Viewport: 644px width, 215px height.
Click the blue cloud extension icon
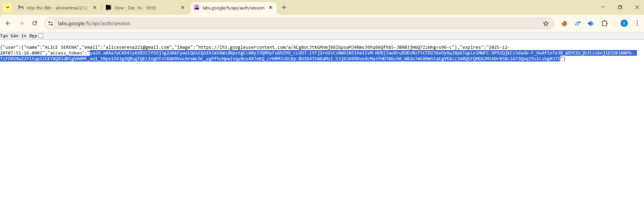pos(591,23)
